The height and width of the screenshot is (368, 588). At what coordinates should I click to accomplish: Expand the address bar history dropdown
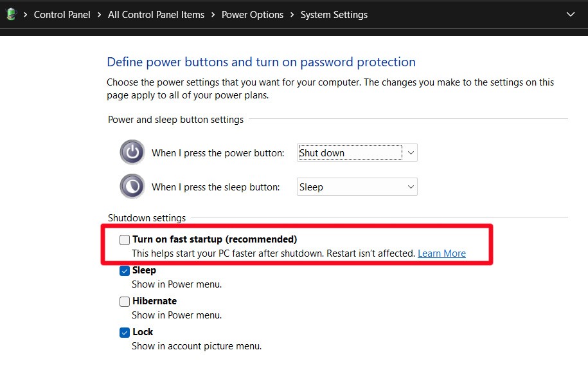(x=571, y=15)
